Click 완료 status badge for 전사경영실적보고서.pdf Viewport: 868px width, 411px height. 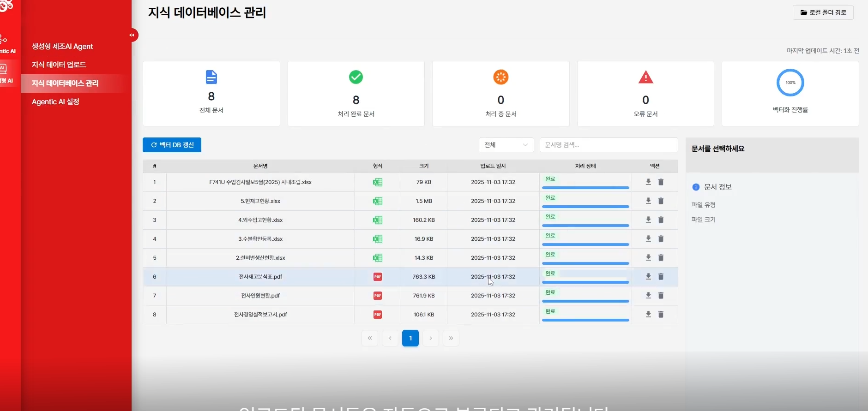(x=550, y=311)
